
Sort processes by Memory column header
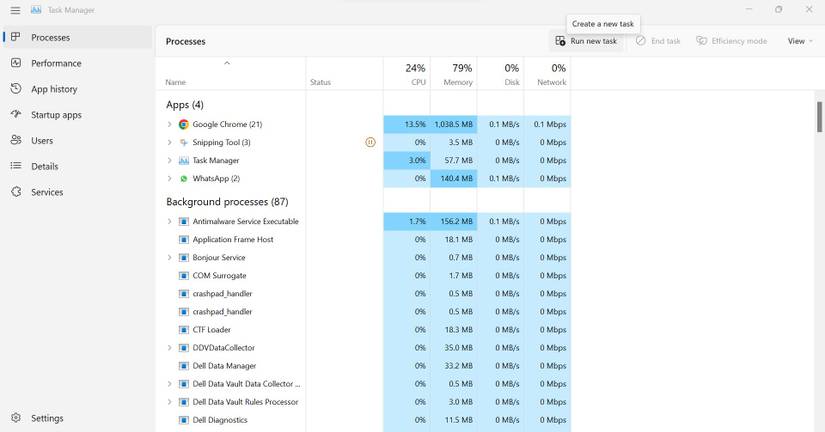click(454, 74)
